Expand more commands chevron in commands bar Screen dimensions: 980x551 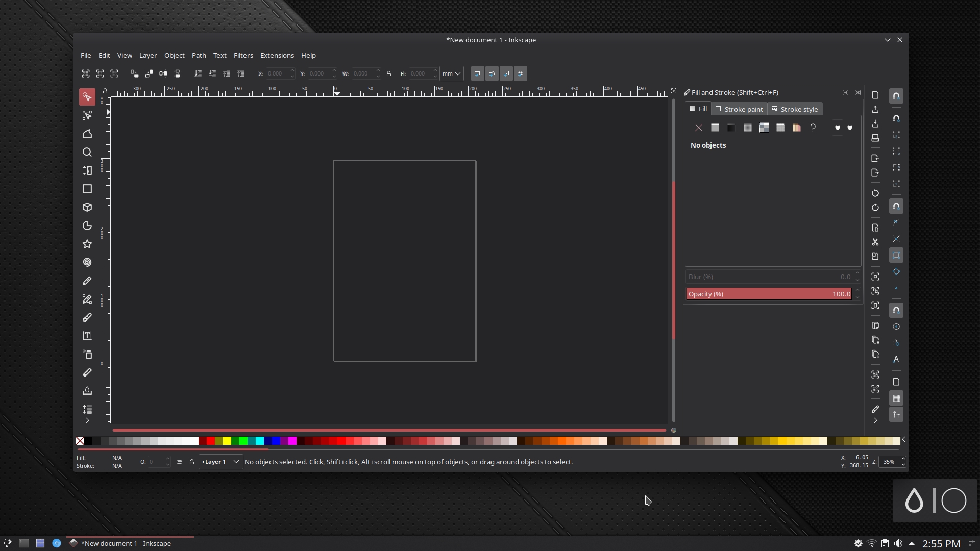875,421
